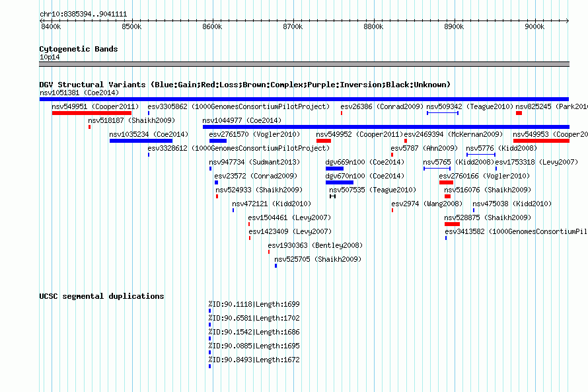
Task: Click the red nsv549951 loss bar
Action: [92, 113]
